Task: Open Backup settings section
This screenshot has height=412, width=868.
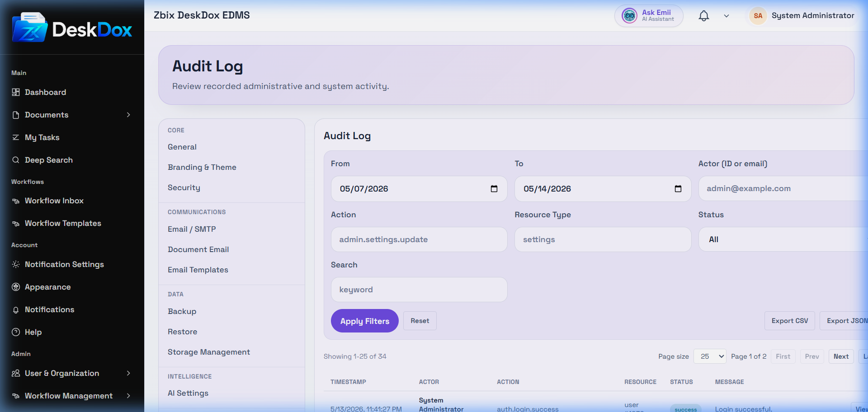Action: [182, 311]
